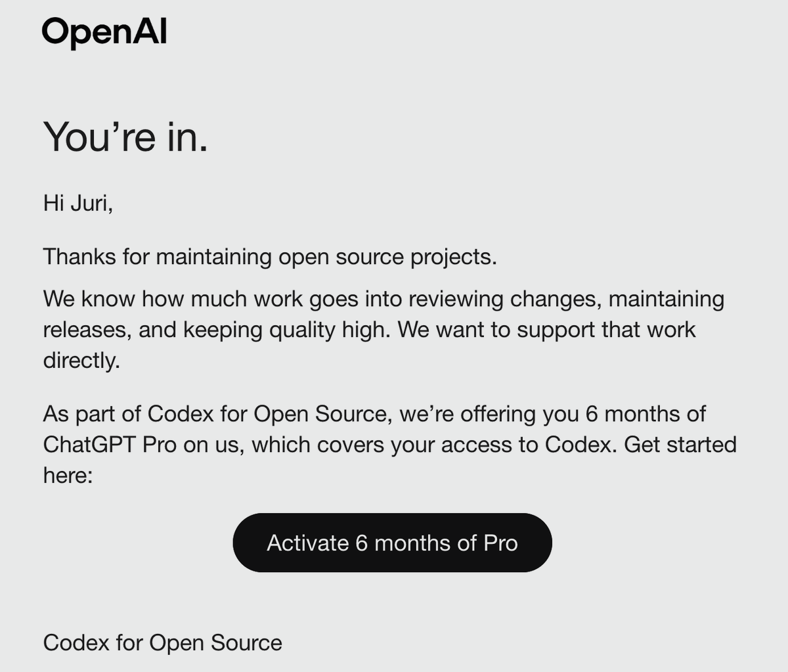Click the phrase "Get started"
This screenshot has width=788, height=672.
coord(680,445)
